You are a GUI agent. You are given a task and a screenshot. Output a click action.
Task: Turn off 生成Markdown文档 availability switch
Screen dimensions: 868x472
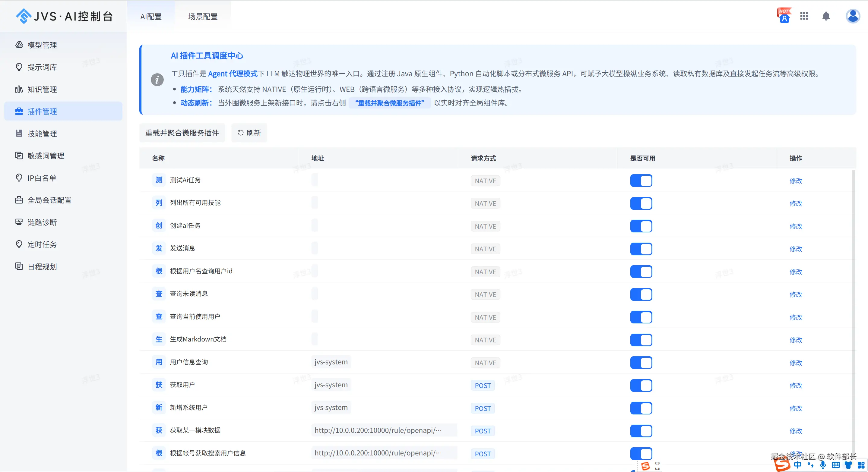click(x=641, y=340)
